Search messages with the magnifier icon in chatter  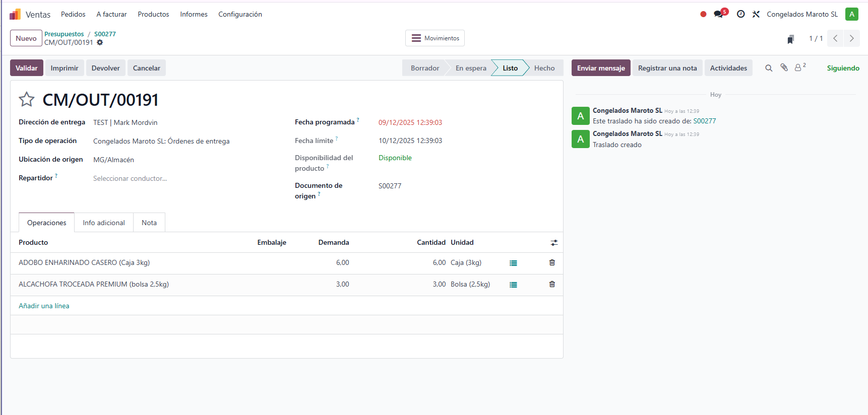(769, 68)
